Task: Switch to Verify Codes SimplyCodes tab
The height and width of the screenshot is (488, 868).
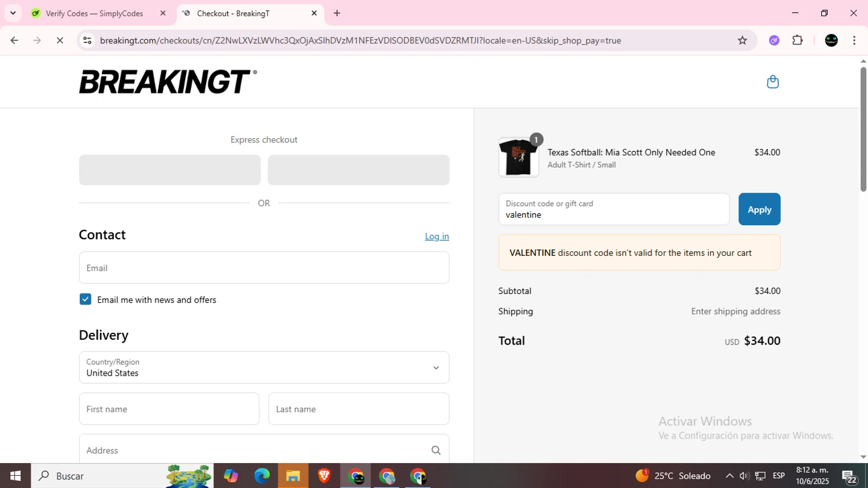Action: pos(99,13)
